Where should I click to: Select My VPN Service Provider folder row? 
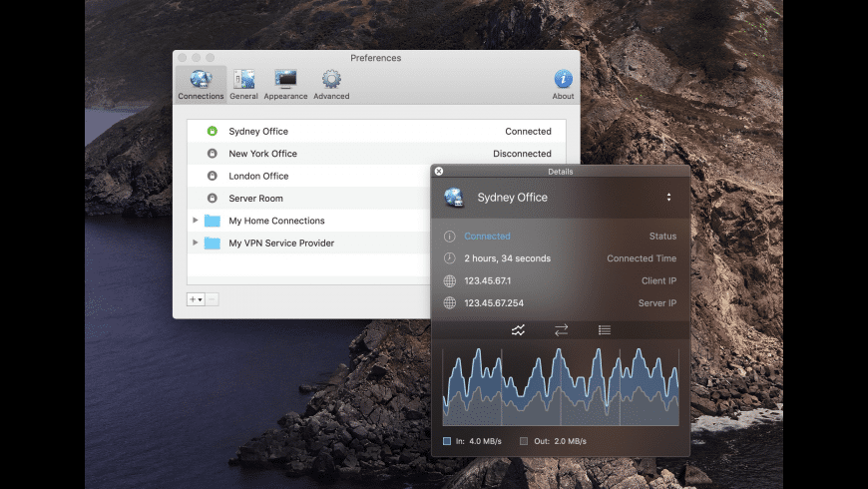coord(309,243)
